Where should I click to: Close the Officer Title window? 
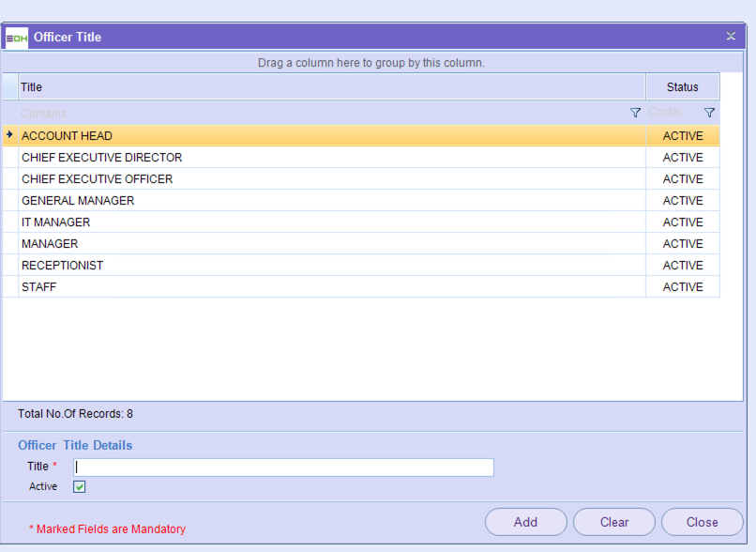[731, 37]
